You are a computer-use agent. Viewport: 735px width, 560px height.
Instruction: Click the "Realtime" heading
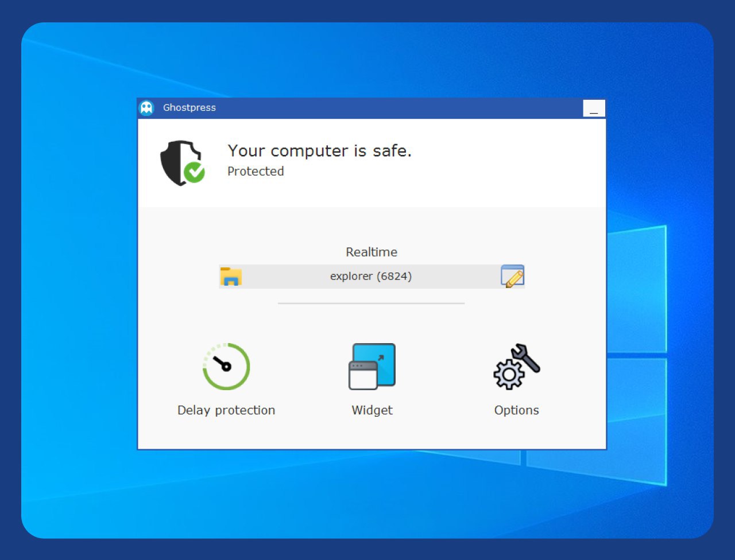pyautogui.click(x=372, y=252)
